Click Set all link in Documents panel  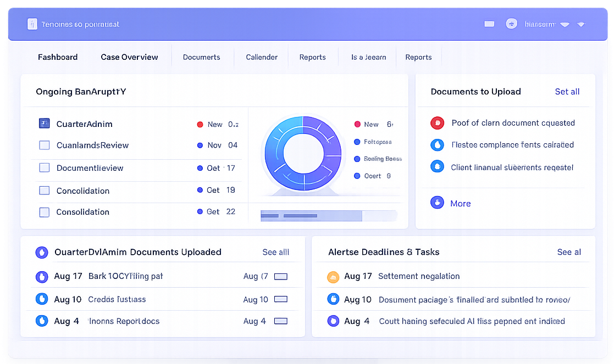[x=567, y=92]
